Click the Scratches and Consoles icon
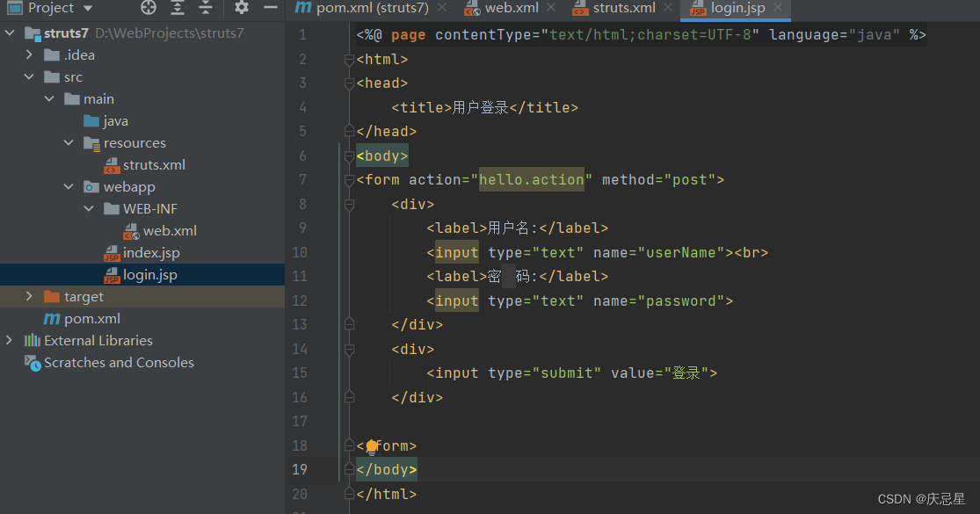 (x=31, y=362)
